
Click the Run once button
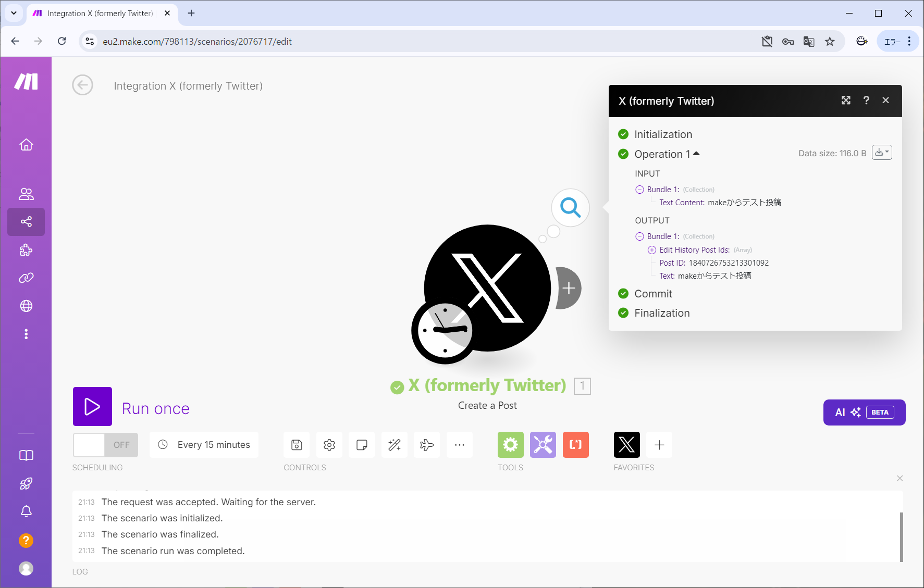click(x=92, y=407)
